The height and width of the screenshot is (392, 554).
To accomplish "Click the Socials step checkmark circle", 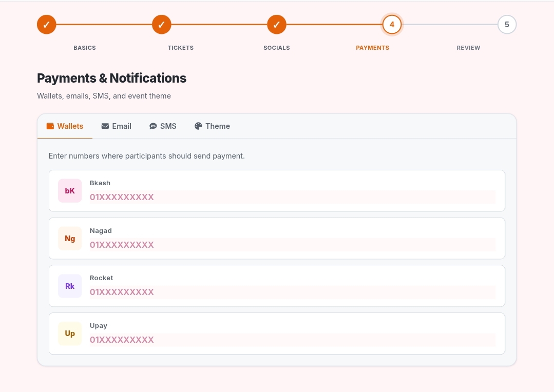I will tap(277, 25).
